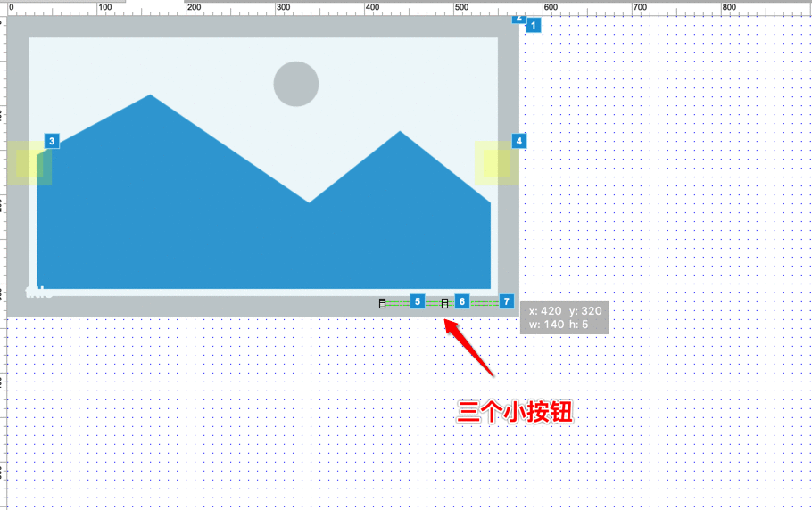Select footnote badge 3 on left hotspot

(52, 141)
